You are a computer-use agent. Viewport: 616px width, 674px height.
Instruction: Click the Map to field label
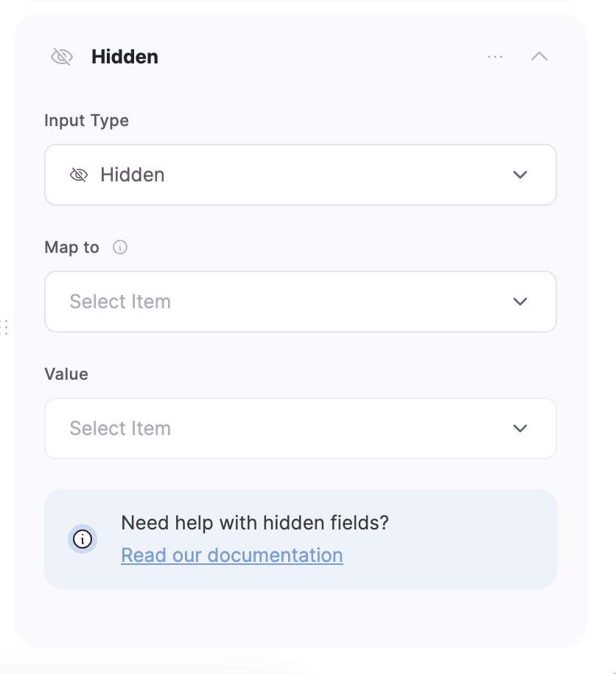click(x=71, y=248)
